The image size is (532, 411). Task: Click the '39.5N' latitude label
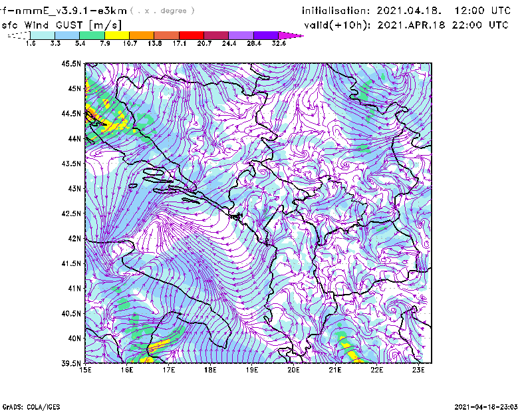71,364
